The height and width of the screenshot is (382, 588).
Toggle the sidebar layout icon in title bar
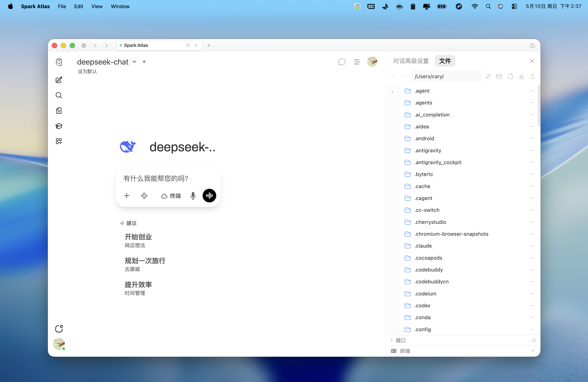[532, 46]
